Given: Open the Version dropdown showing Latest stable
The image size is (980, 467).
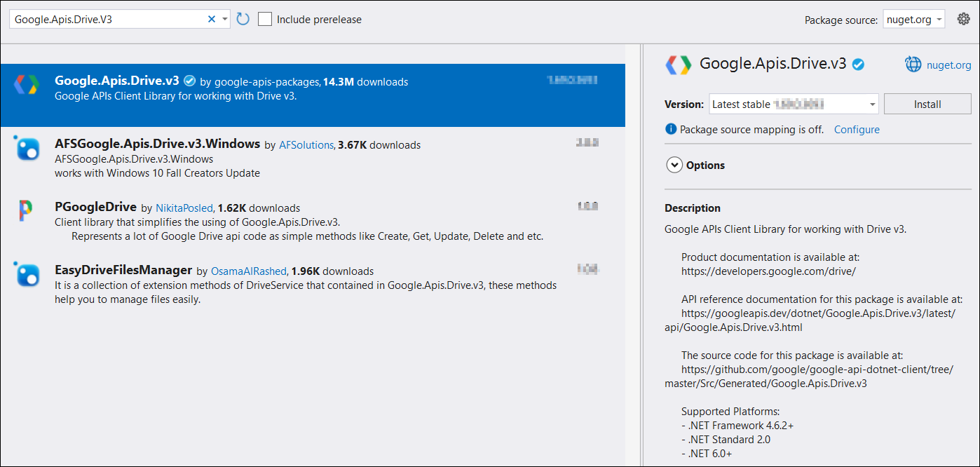Looking at the screenshot, I should (x=794, y=104).
